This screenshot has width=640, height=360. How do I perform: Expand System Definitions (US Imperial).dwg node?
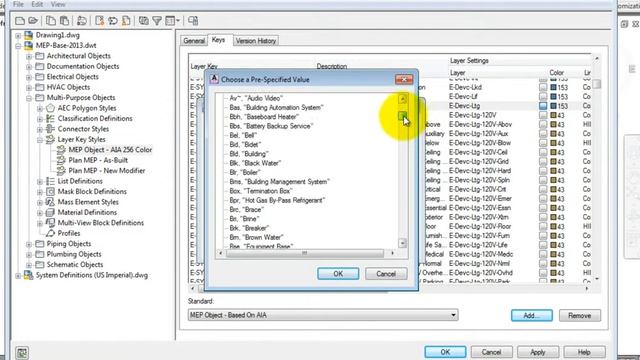point(18,276)
